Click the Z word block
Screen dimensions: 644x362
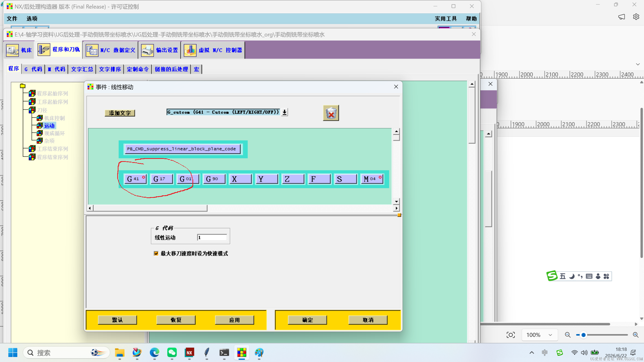[x=293, y=179]
